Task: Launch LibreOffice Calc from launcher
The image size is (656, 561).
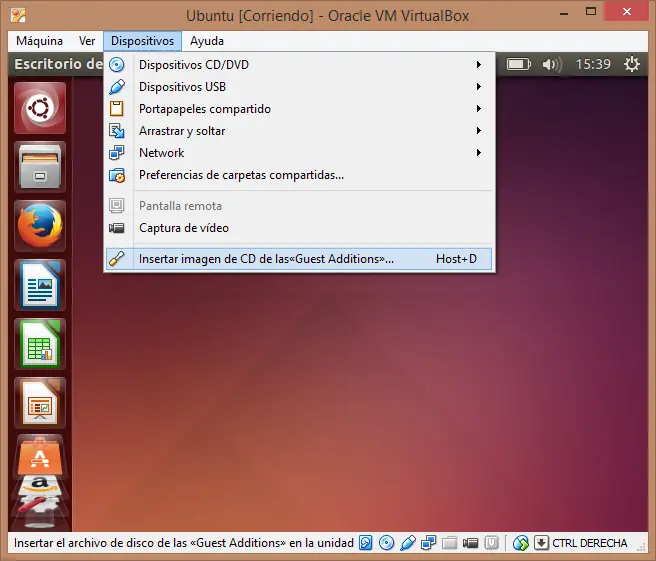Action: click(40, 344)
